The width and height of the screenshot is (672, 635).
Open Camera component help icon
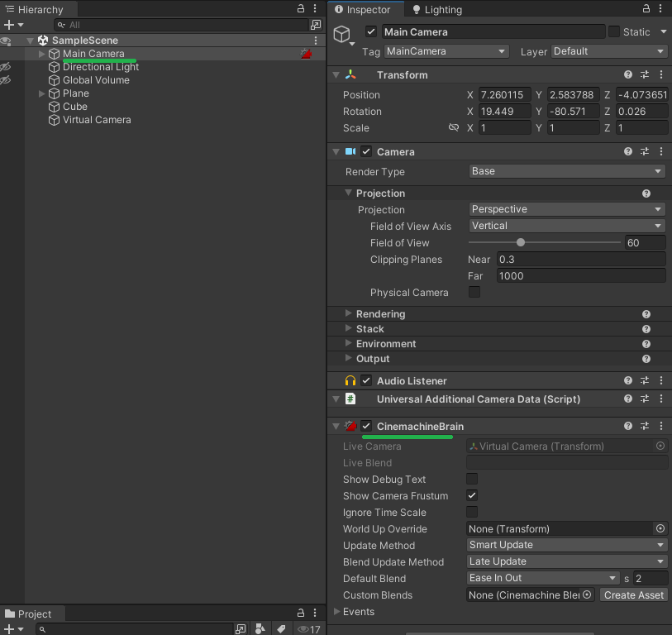click(628, 151)
